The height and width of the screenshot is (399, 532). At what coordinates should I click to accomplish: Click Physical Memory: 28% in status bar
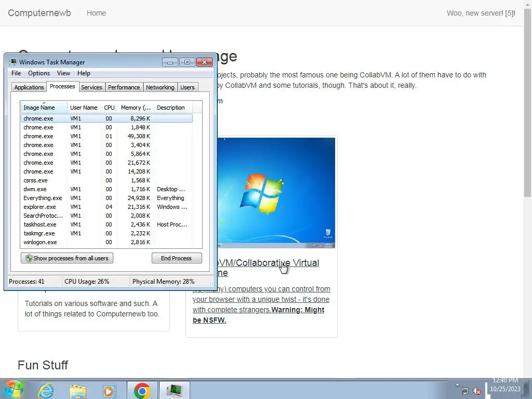163,281
